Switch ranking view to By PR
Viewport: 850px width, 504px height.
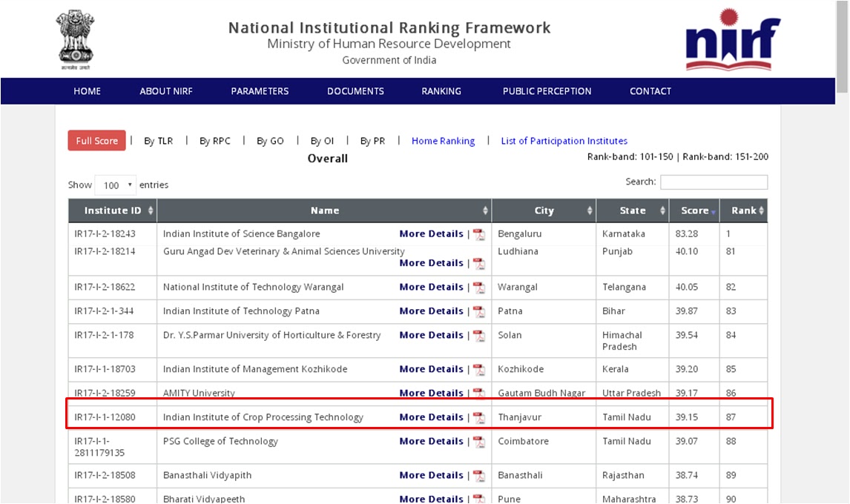pyautogui.click(x=373, y=141)
